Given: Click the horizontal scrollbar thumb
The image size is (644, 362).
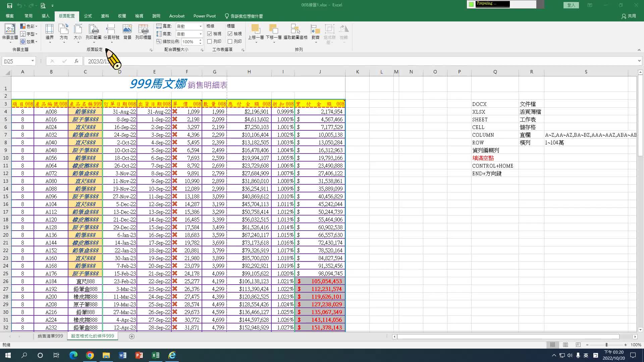Looking at the screenshot, I should coord(508,337).
